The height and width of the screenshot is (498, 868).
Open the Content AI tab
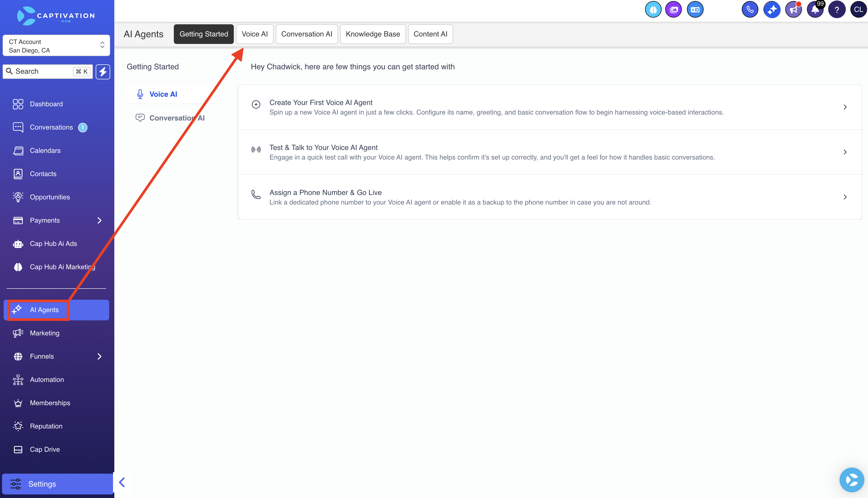tap(430, 34)
